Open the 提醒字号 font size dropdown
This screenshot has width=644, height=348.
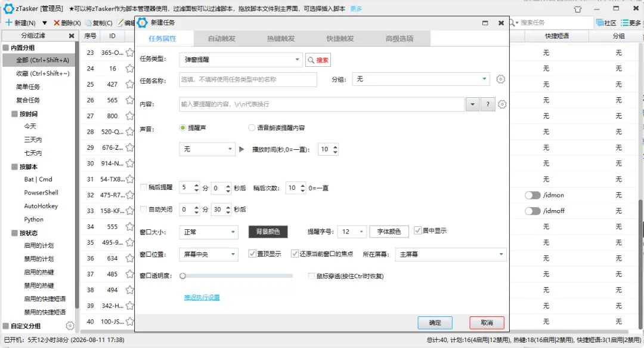click(352, 232)
